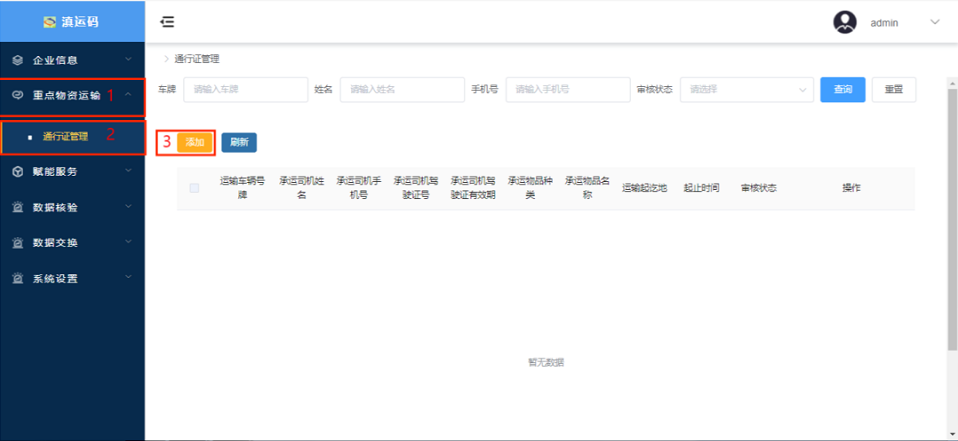Click the 赋能服务 cube icon
Image resolution: width=958 pixels, height=441 pixels.
pos(17,171)
